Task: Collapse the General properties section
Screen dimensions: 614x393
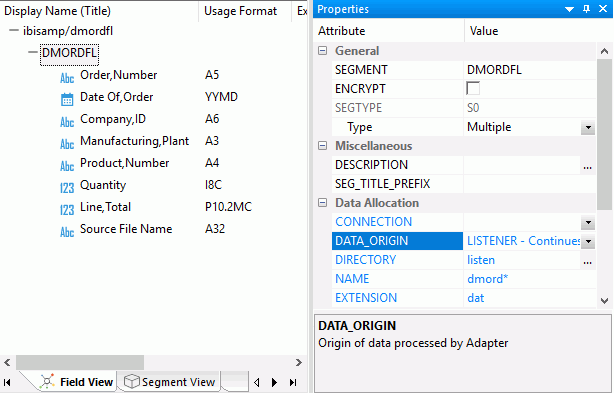Action: click(322, 50)
